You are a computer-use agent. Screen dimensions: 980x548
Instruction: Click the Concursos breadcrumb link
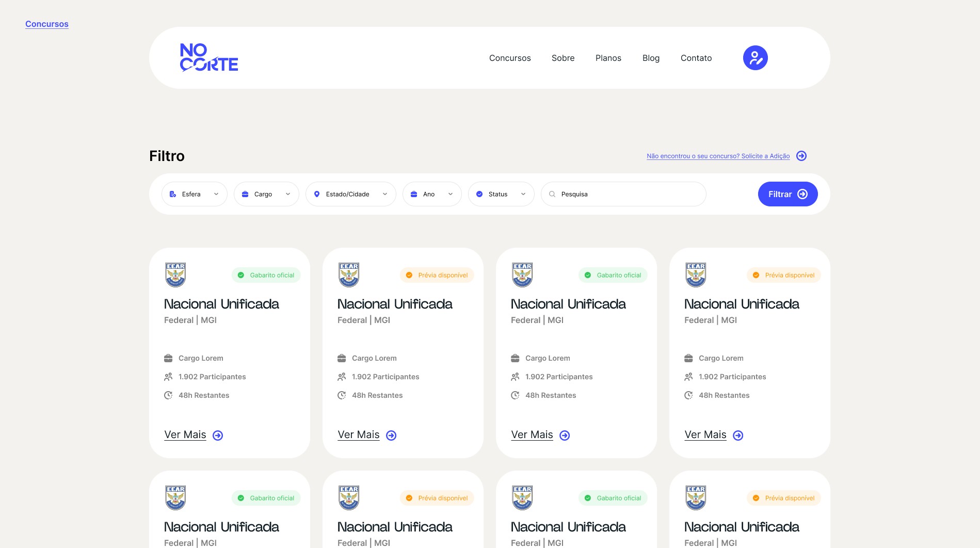pos(47,24)
